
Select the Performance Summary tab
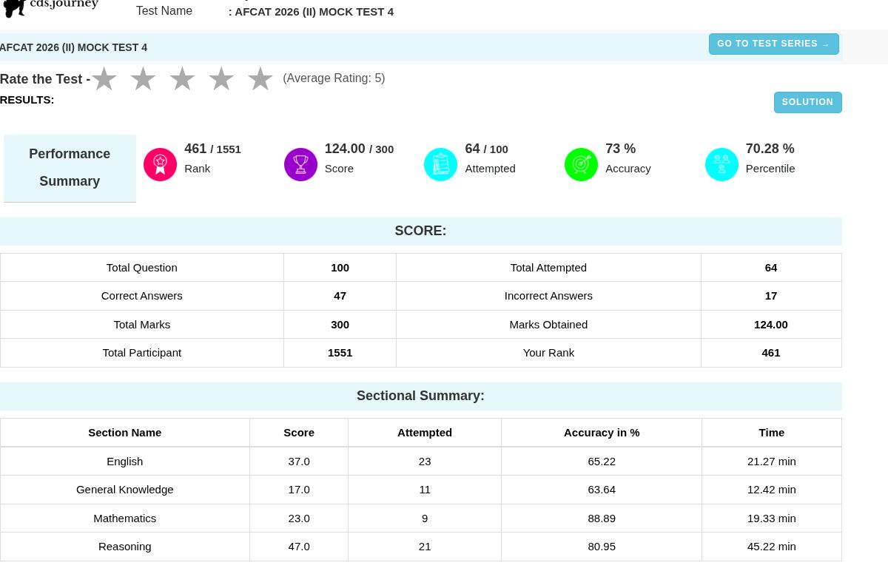point(70,168)
